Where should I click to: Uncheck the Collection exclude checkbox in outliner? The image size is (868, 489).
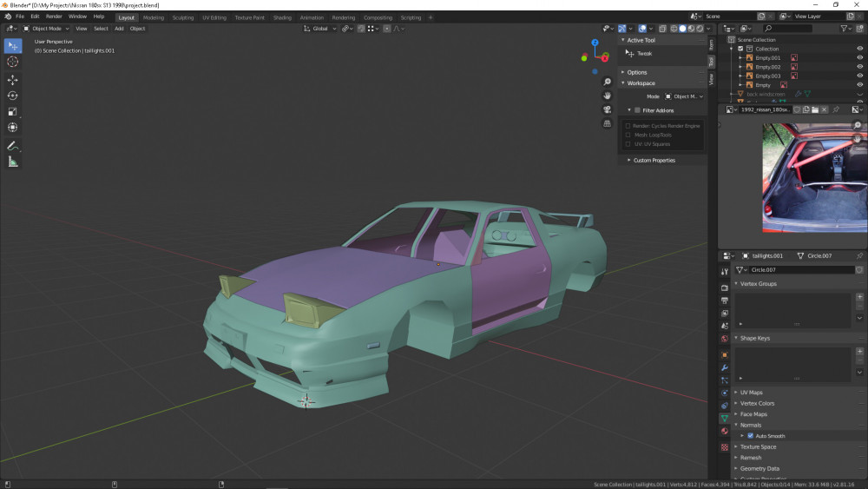[740, 49]
